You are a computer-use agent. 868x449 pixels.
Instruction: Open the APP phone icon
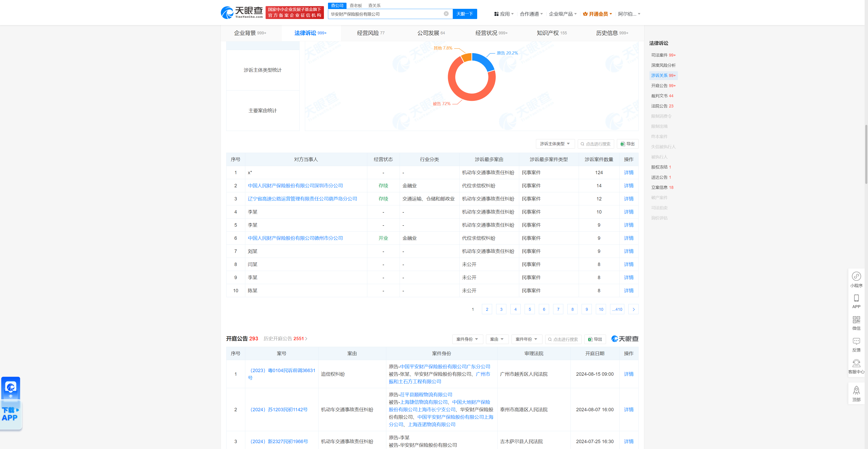pyautogui.click(x=856, y=298)
